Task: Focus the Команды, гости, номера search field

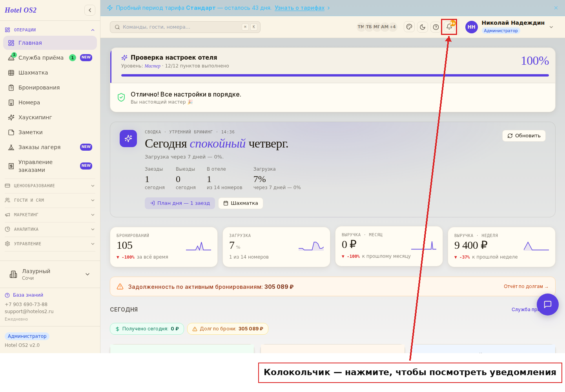Action: click(185, 27)
